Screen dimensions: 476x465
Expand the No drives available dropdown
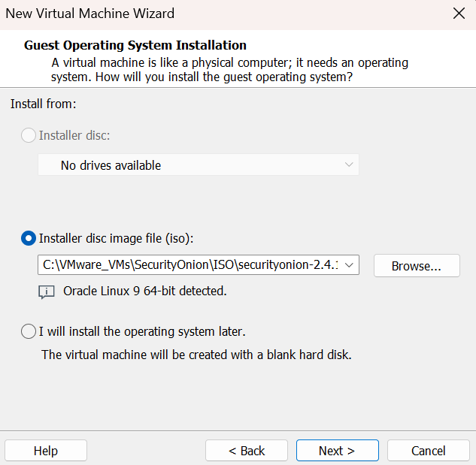(x=348, y=165)
